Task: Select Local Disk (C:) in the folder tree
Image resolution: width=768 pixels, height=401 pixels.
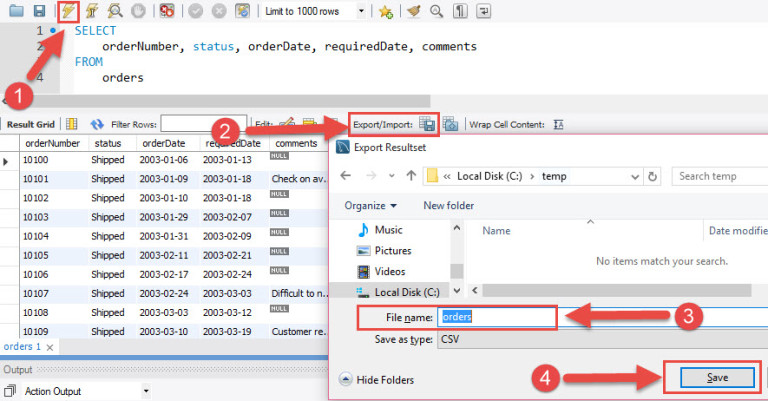Action: tap(398, 292)
